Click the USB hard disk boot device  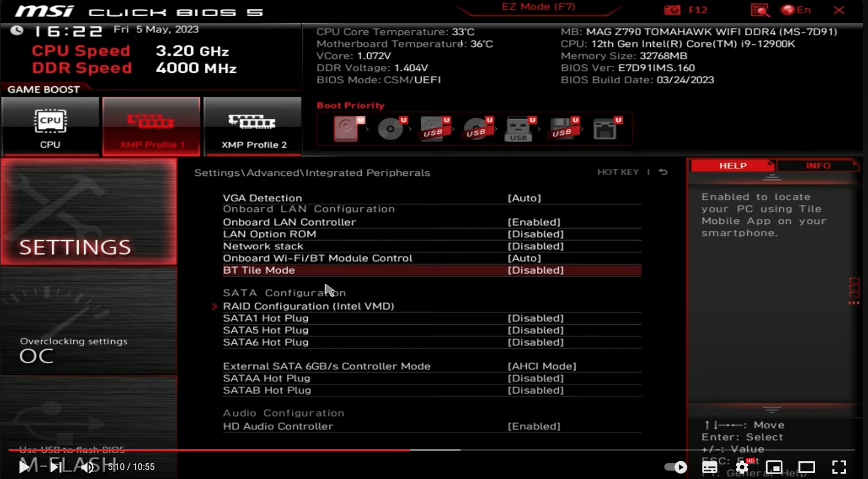click(x=435, y=129)
